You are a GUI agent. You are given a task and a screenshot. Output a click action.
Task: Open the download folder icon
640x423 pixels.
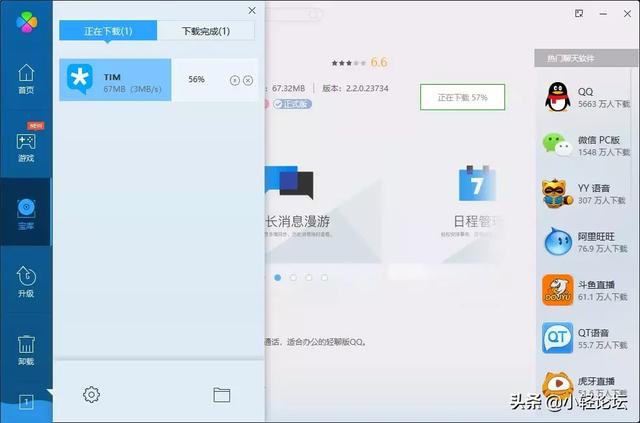coord(222,394)
